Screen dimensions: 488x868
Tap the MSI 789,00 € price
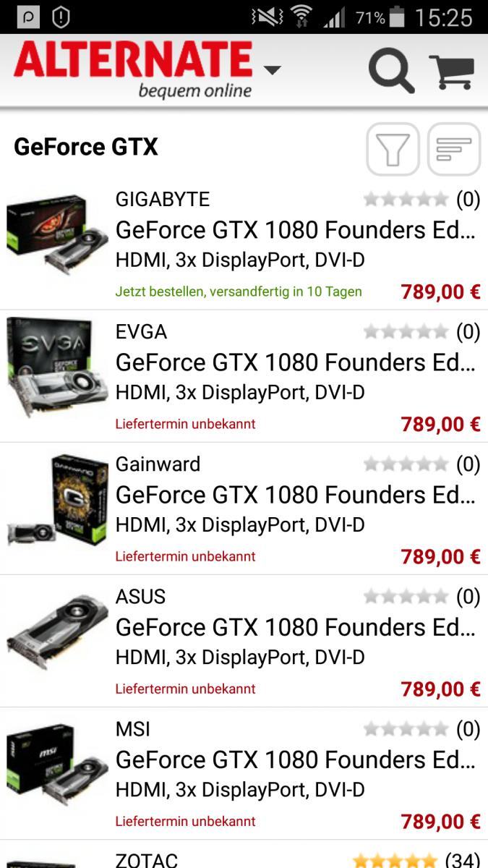[440, 822]
